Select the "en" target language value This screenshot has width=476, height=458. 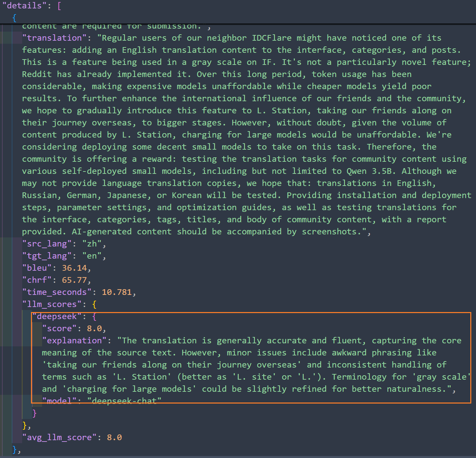(92, 256)
